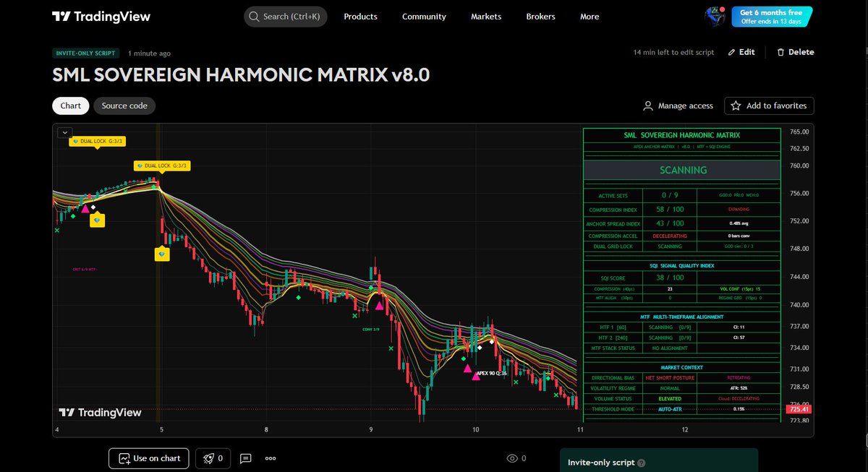Image resolution: width=868 pixels, height=472 pixels.
Task: Open the More menu
Action: click(590, 17)
